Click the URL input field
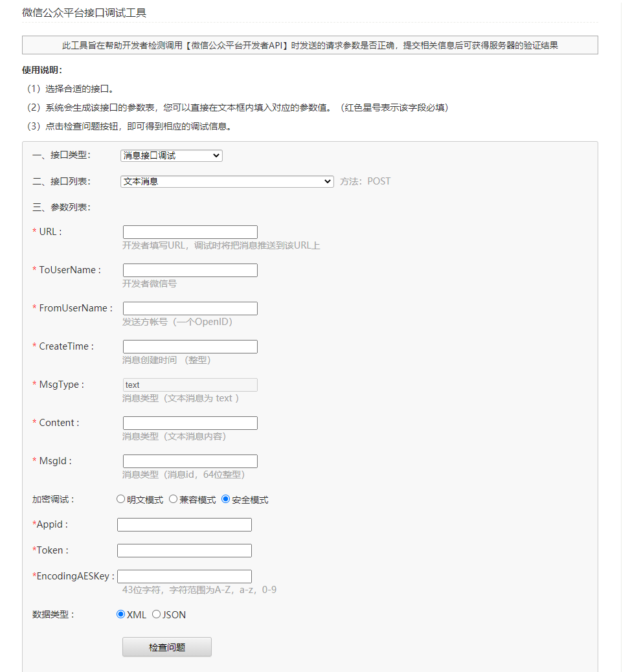The image size is (630, 672). click(190, 232)
